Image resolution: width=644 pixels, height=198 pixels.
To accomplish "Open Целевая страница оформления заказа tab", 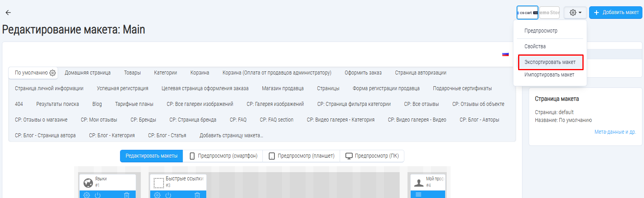I will pos(205,88).
